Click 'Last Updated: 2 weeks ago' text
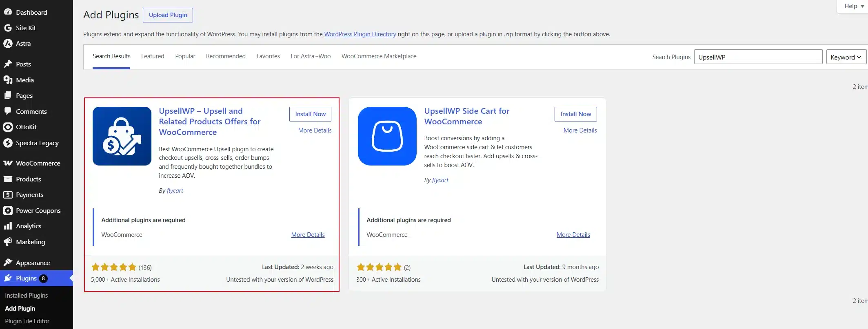The height and width of the screenshot is (329, 868). coord(297,267)
